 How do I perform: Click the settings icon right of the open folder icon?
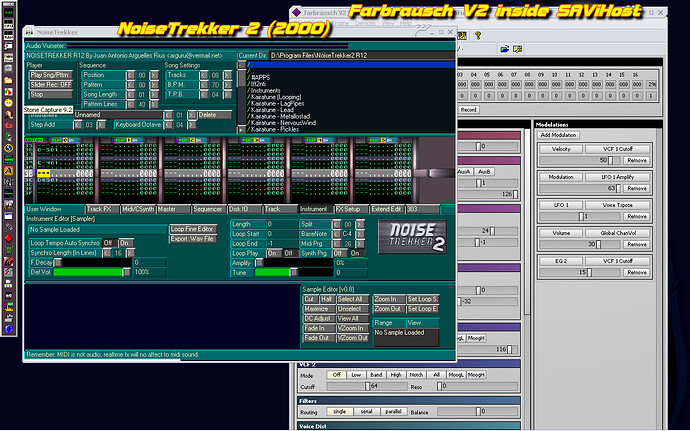coord(518,49)
